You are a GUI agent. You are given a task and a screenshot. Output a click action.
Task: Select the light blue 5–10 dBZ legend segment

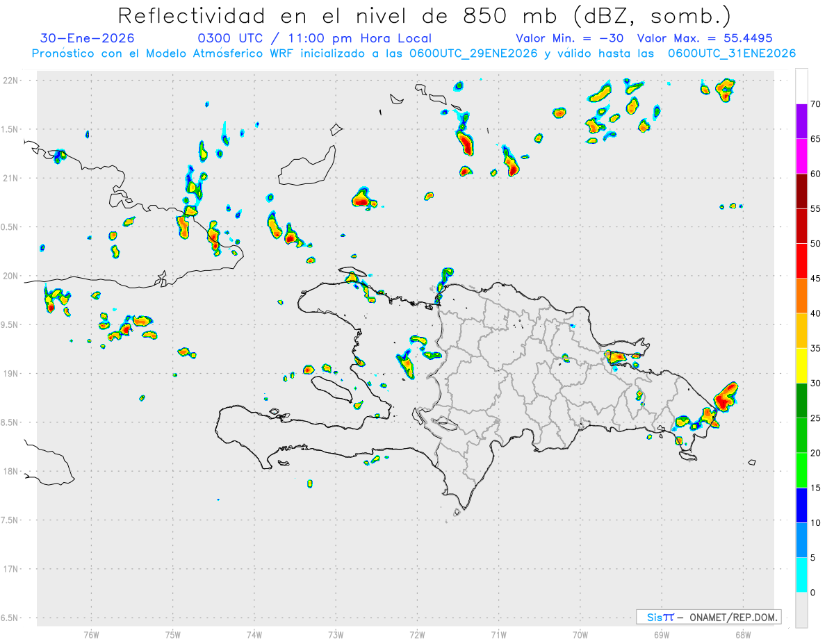point(801,540)
